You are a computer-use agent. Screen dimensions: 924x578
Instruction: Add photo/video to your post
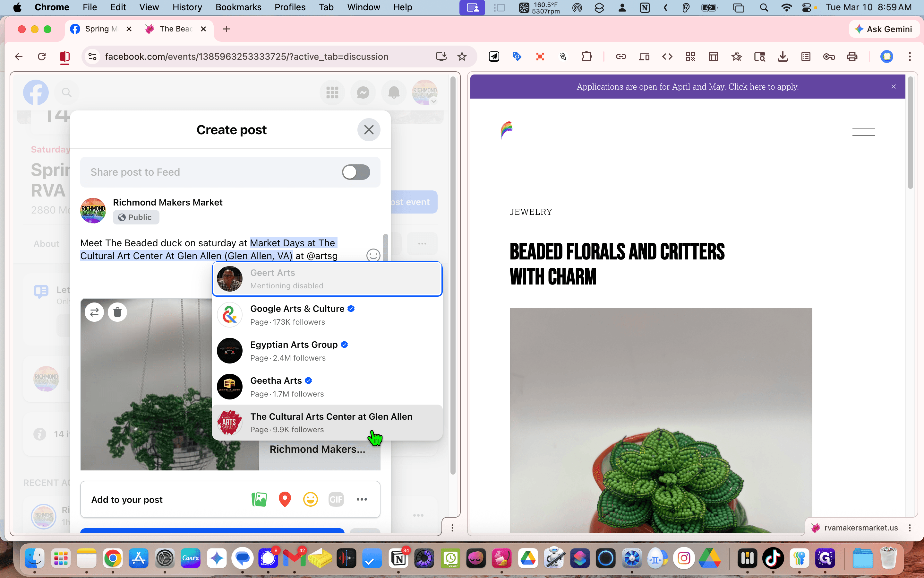click(x=259, y=499)
